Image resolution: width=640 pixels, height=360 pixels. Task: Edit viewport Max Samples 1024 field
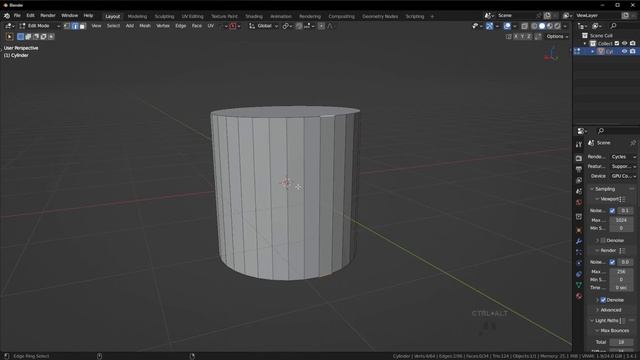coord(621,220)
